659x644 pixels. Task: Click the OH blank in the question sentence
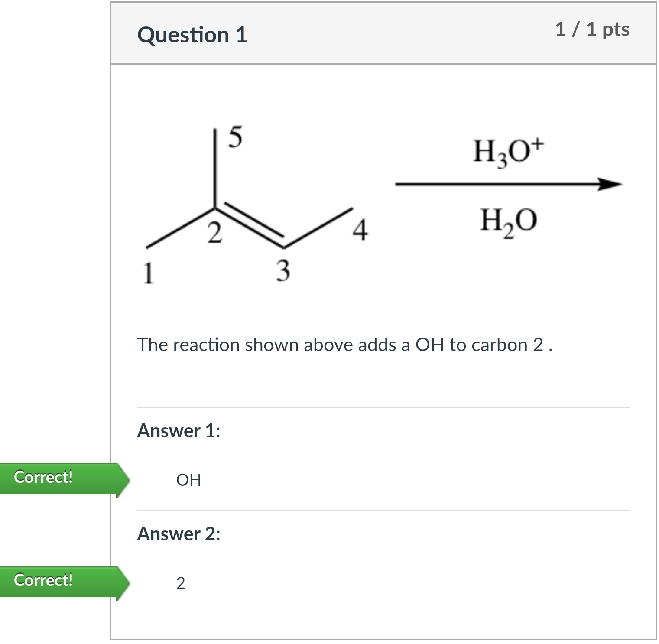click(429, 345)
